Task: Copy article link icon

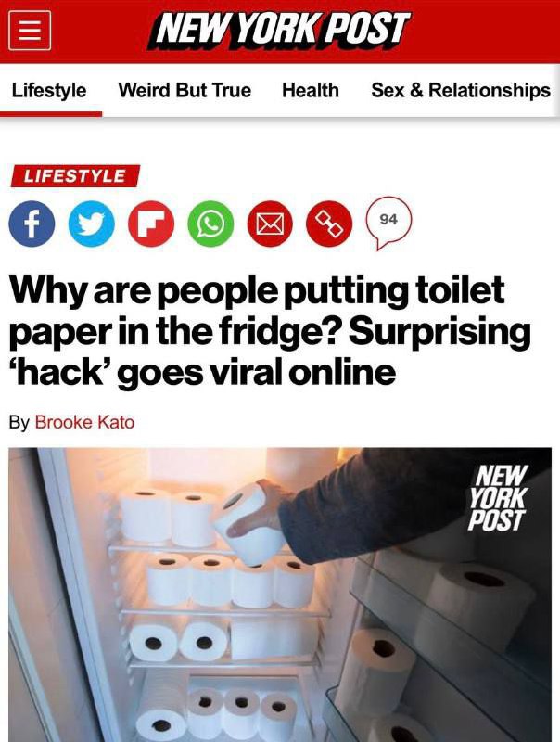Action: [x=330, y=224]
